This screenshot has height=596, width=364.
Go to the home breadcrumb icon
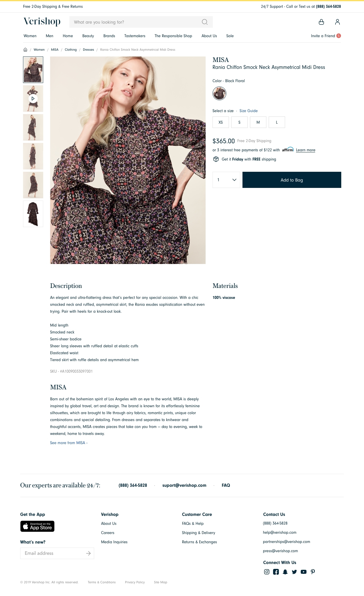[x=25, y=50]
